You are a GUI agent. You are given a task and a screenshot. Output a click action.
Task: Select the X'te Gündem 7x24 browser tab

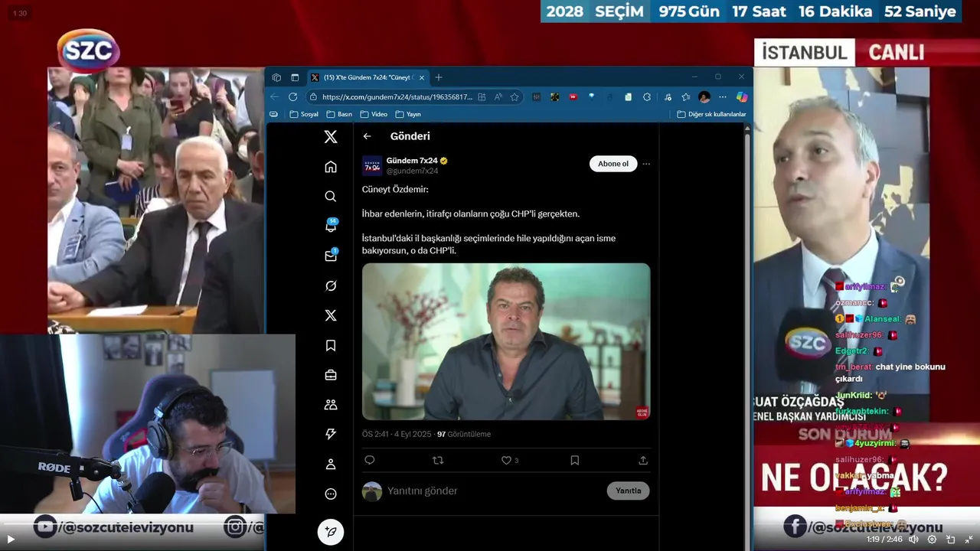[x=368, y=77]
